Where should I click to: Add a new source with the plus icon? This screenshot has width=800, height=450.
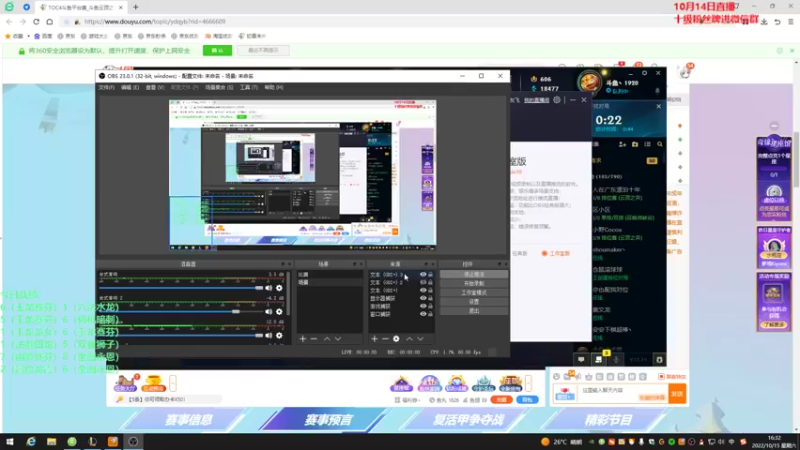[374, 339]
